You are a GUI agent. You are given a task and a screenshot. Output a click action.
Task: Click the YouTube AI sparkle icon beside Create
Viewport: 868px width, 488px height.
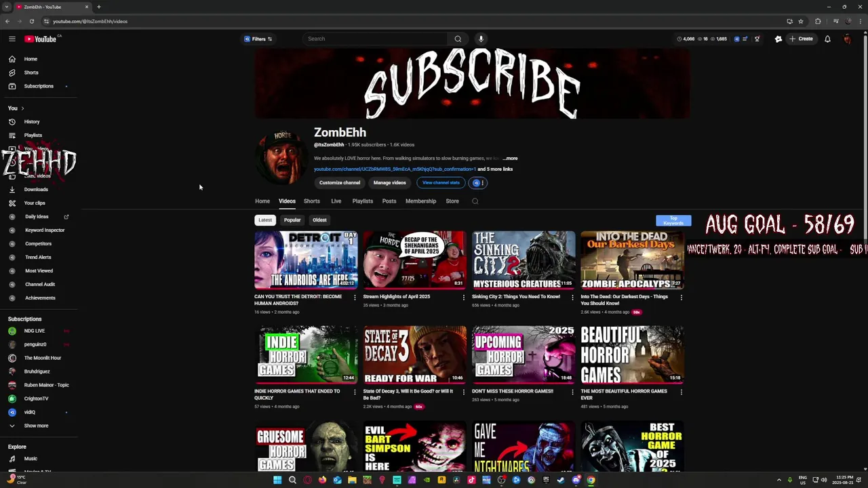(778, 39)
